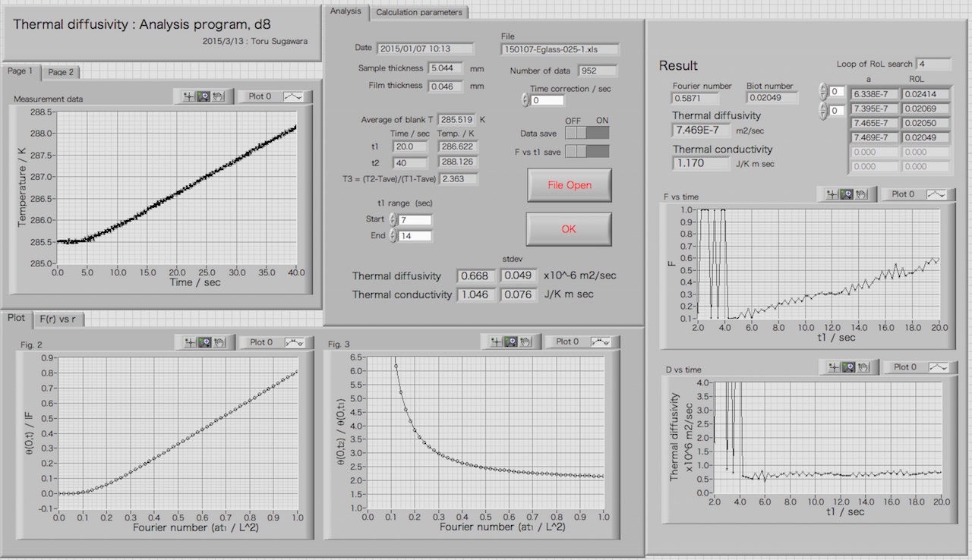Click zoom tool on Measurement data graph
The width and height of the screenshot is (972, 560).
pyautogui.click(x=204, y=97)
